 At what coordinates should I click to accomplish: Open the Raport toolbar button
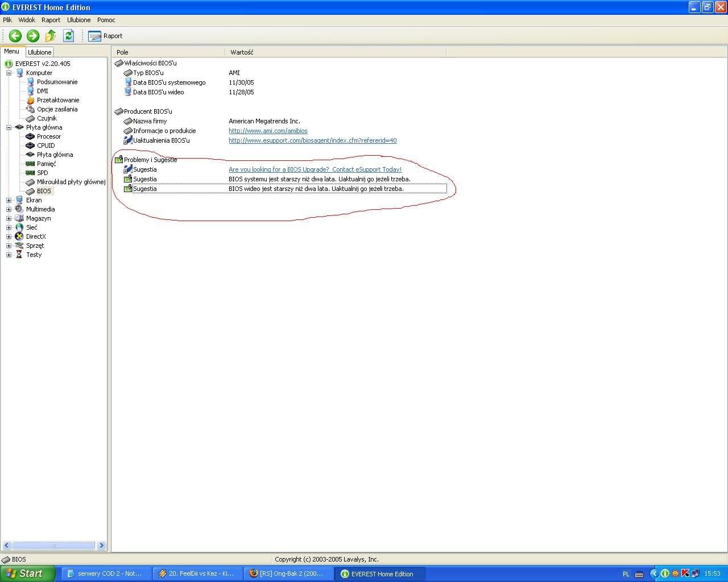coord(105,36)
